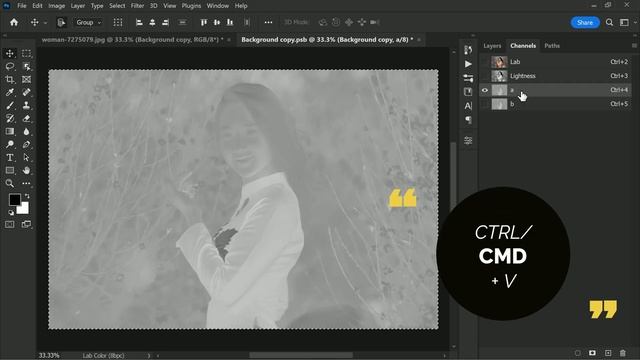Screen dimensions: 640x360
Task: Open the workspace switcher dropdown
Action: click(624, 22)
